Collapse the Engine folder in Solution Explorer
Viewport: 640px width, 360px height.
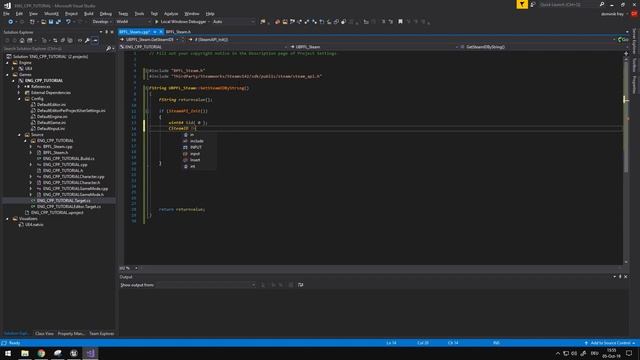pyautogui.click(x=7, y=63)
